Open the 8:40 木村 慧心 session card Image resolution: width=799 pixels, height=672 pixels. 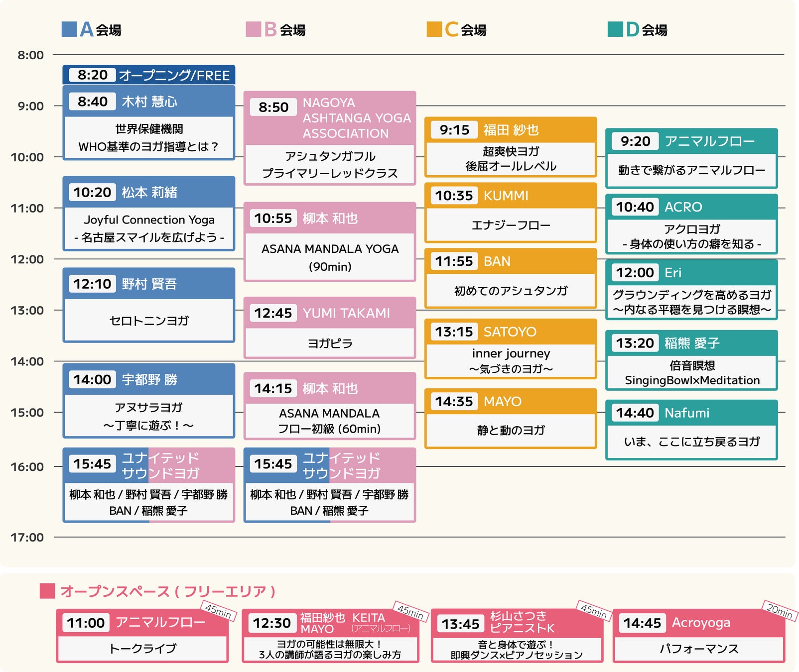pos(149,123)
